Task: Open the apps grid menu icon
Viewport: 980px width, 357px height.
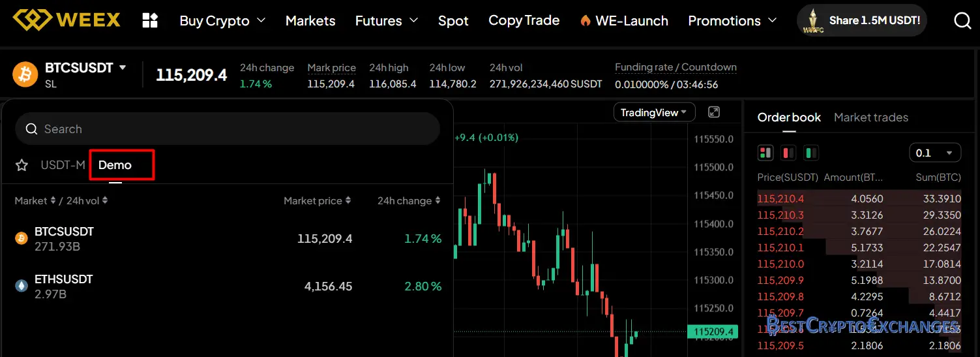Action: (150, 20)
